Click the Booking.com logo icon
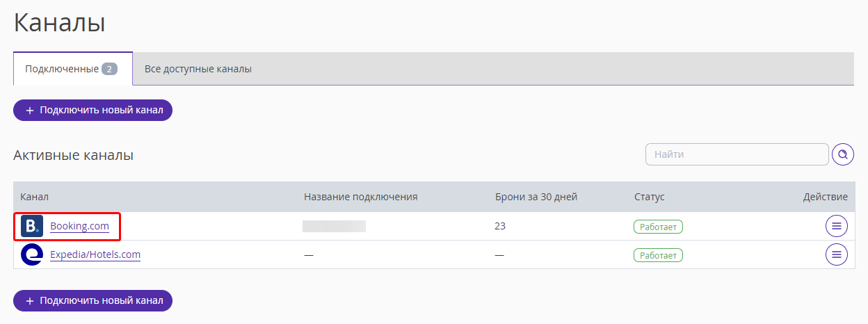868x324 pixels. pyautogui.click(x=32, y=226)
